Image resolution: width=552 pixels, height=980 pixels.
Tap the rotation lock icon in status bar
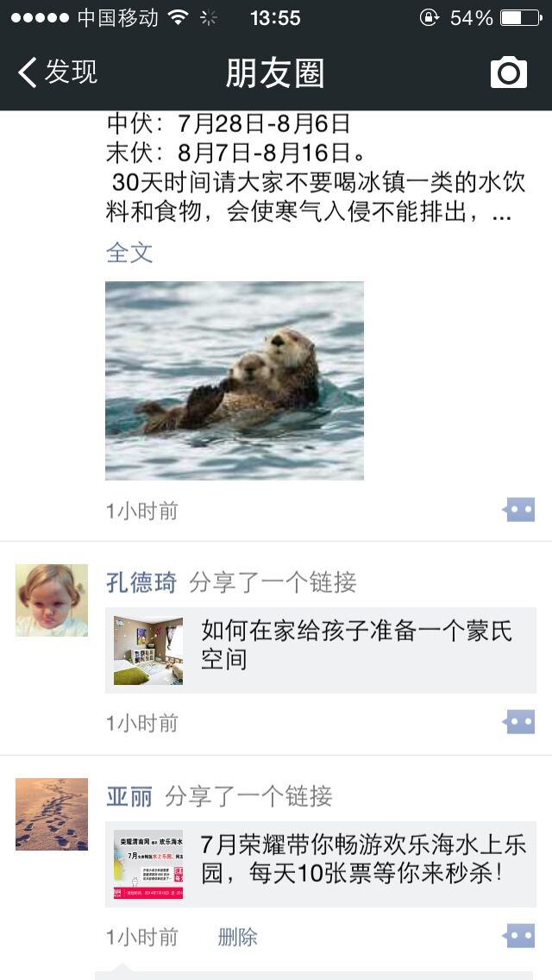(x=429, y=17)
